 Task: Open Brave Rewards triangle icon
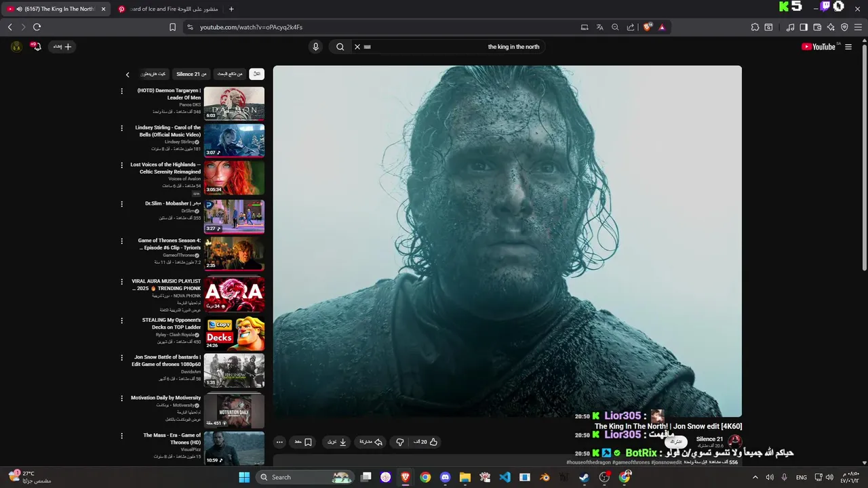coord(662,27)
